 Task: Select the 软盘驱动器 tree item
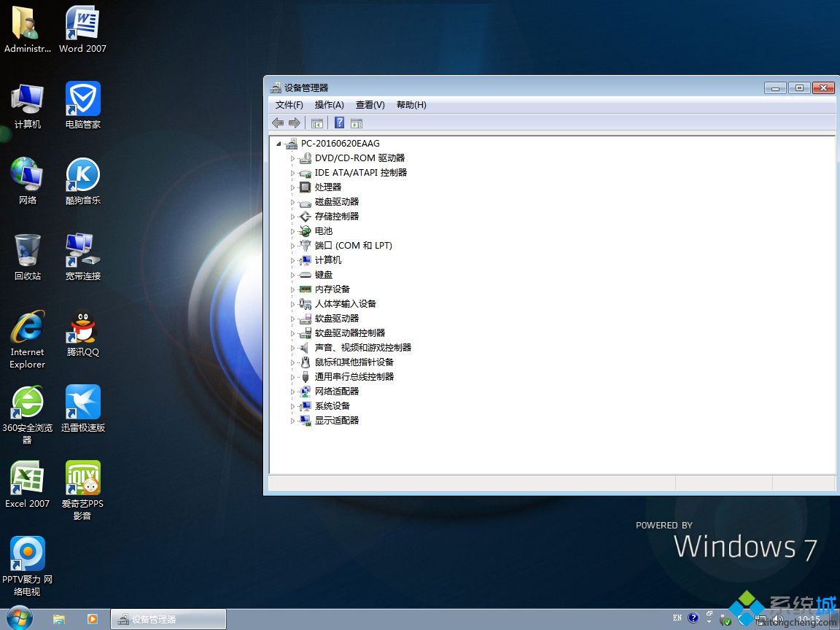click(337, 318)
